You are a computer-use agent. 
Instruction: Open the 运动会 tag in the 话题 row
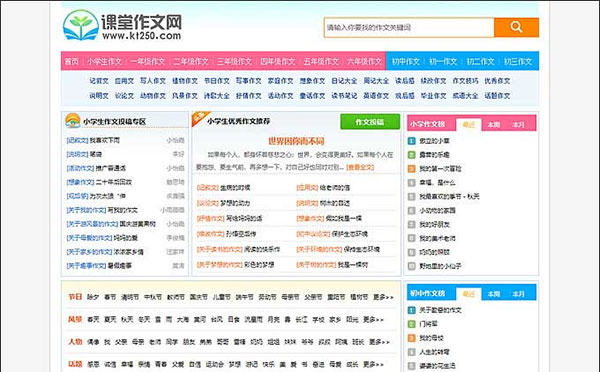point(214,364)
